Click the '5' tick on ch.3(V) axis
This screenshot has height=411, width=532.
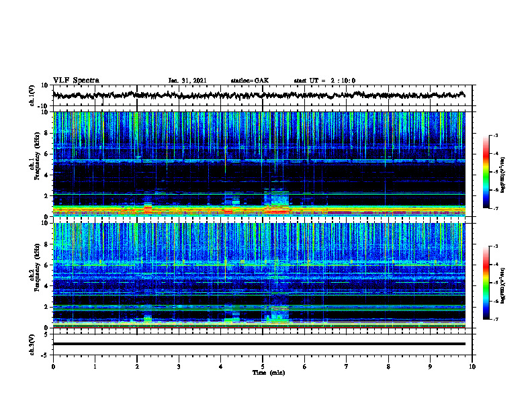46,334
